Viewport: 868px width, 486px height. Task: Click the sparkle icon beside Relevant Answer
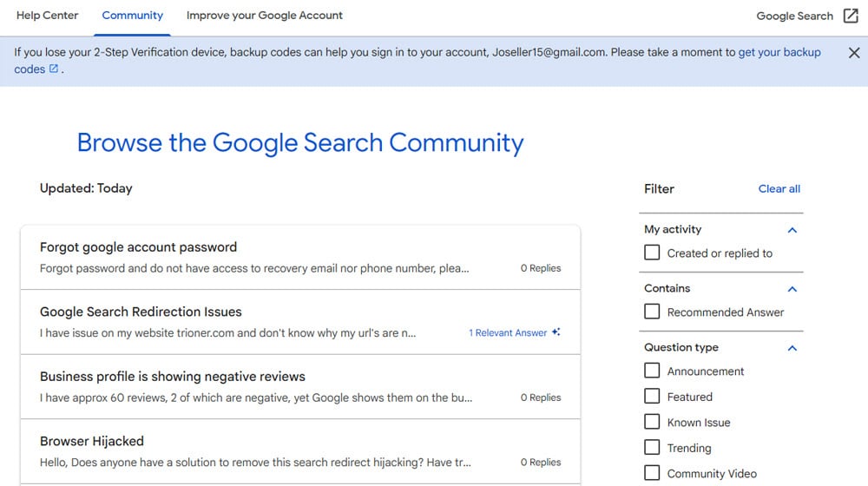556,332
